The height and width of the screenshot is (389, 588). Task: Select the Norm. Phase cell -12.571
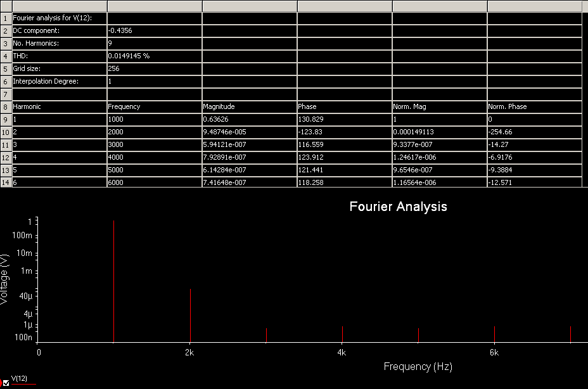coord(535,182)
